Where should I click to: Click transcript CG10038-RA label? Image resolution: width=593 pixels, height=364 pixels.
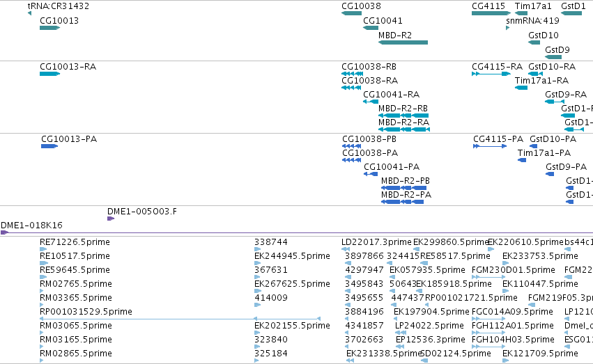(369, 81)
